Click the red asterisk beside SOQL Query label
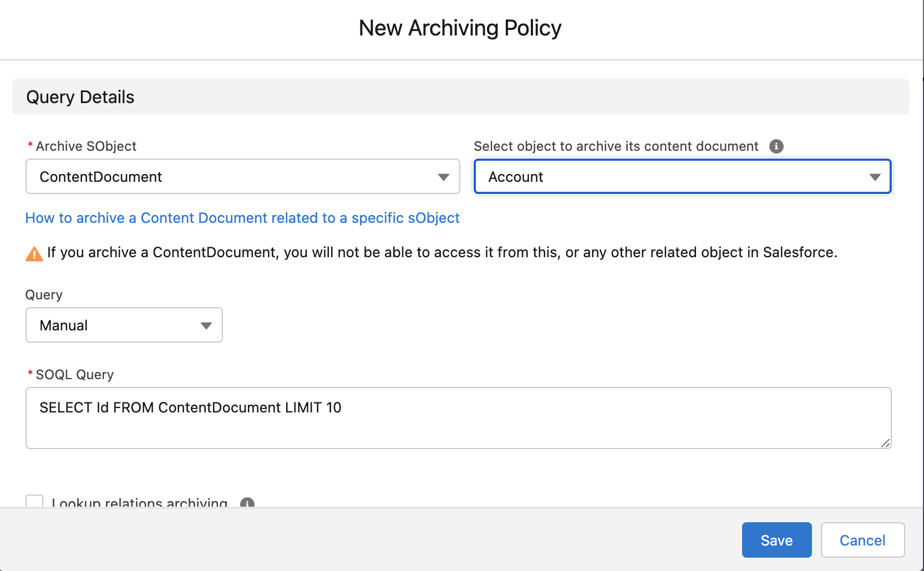The width and height of the screenshot is (924, 571). click(29, 374)
